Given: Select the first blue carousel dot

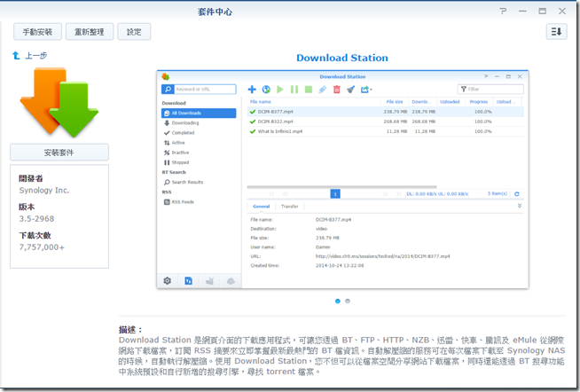Looking at the screenshot, I should tap(337, 301).
